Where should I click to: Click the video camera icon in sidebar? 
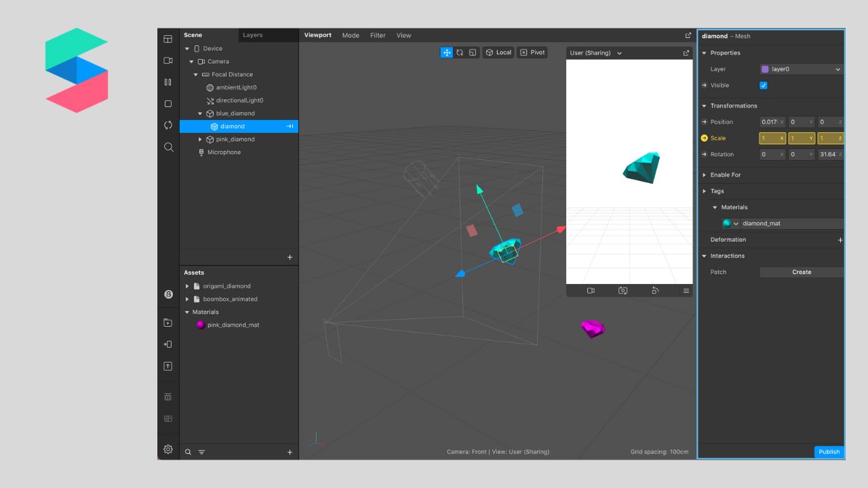click(x=168, y=60)
